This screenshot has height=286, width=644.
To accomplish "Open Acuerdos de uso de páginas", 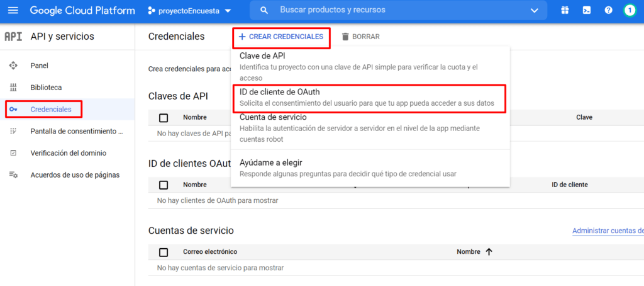I will pos(75,175).
